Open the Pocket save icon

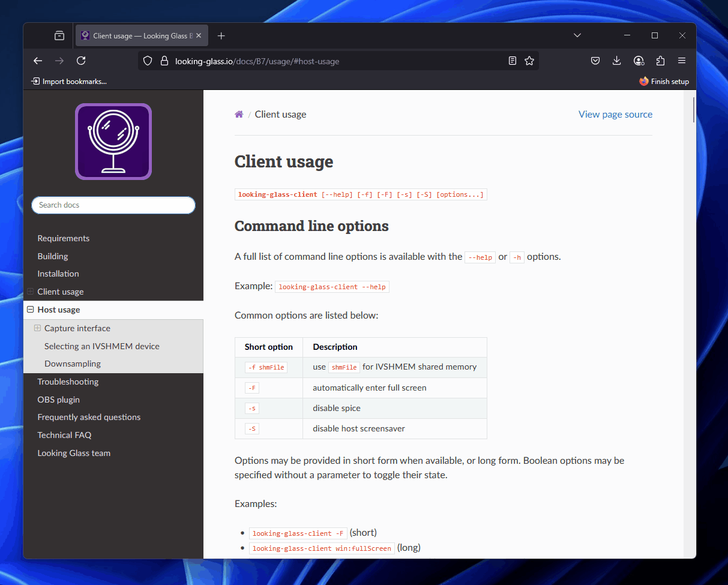pyautogui.click(x=595, y=61)
